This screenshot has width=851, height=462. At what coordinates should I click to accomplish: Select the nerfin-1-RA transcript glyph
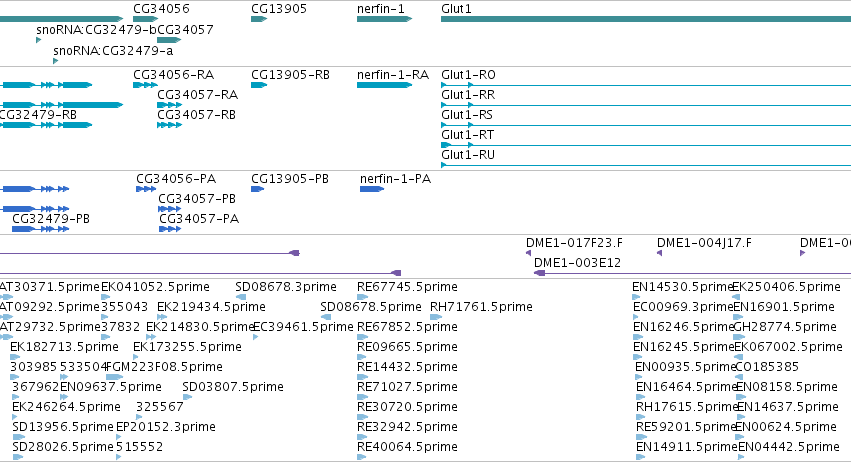click(x=384, y=85)
